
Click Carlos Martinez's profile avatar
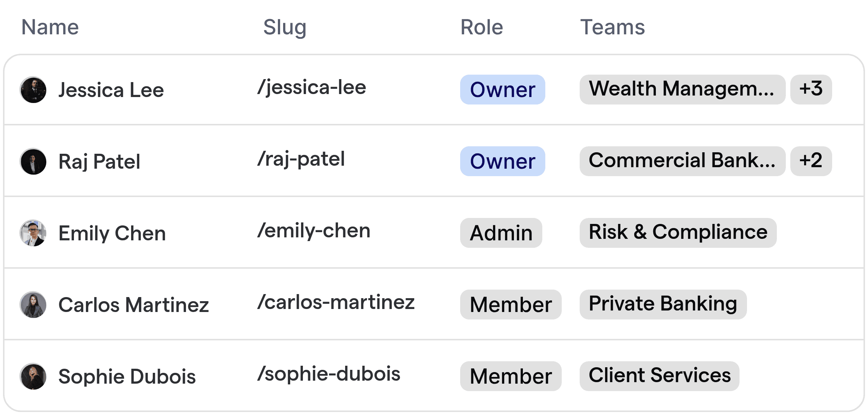tap(34, 305)
